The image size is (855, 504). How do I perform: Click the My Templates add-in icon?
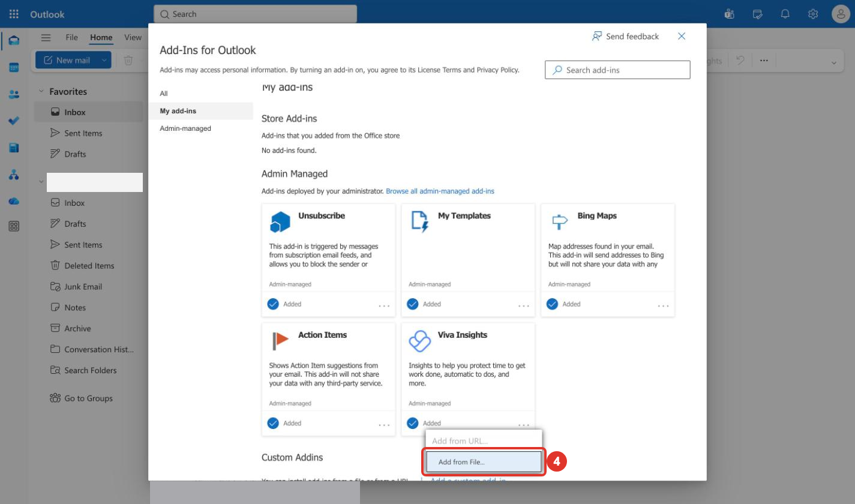tap(419, 221)
